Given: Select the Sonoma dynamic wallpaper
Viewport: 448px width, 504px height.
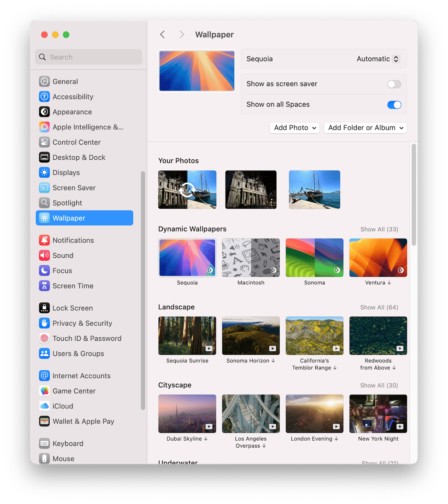Looking at the screenshot, I should click(315, 258).
